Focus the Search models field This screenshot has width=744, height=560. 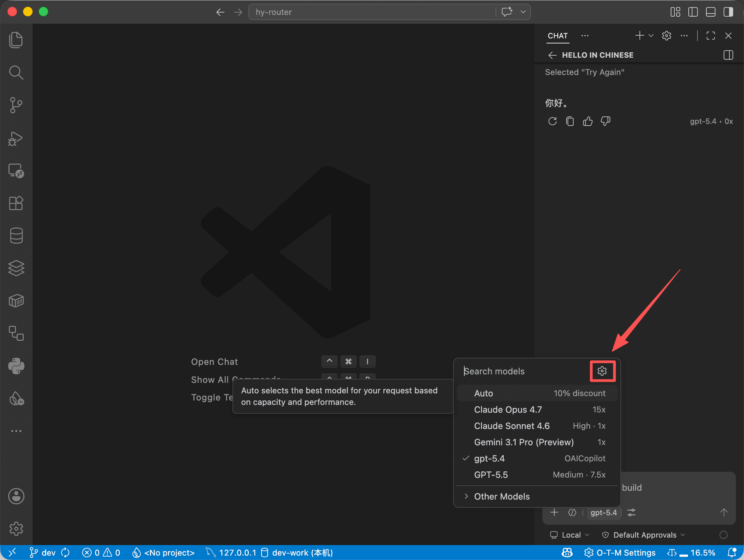[x=525, y=371]
